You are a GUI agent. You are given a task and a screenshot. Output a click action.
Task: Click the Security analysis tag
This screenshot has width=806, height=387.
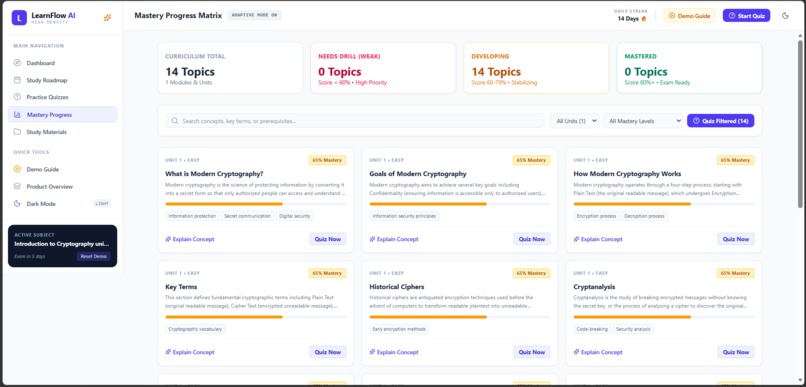[633, 329]
